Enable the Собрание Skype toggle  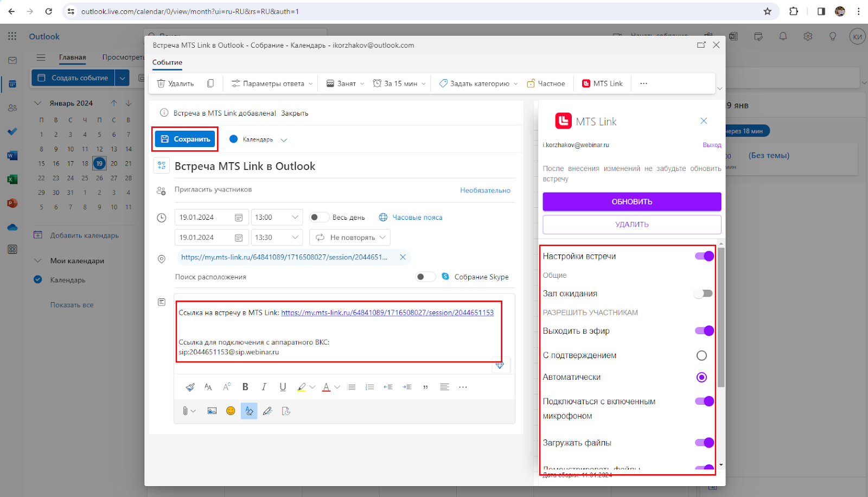click(426, 277)
